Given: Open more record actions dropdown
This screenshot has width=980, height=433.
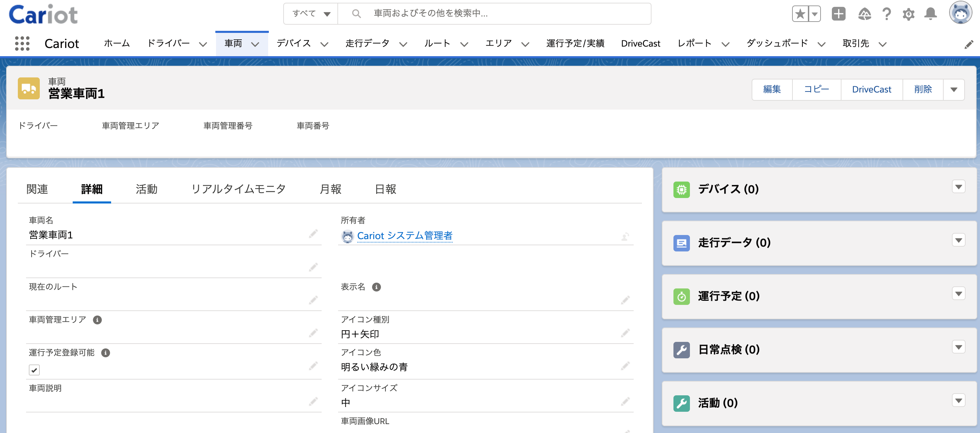Looking at the screenshot, I should pyautogui.click(x=954, y=90).
